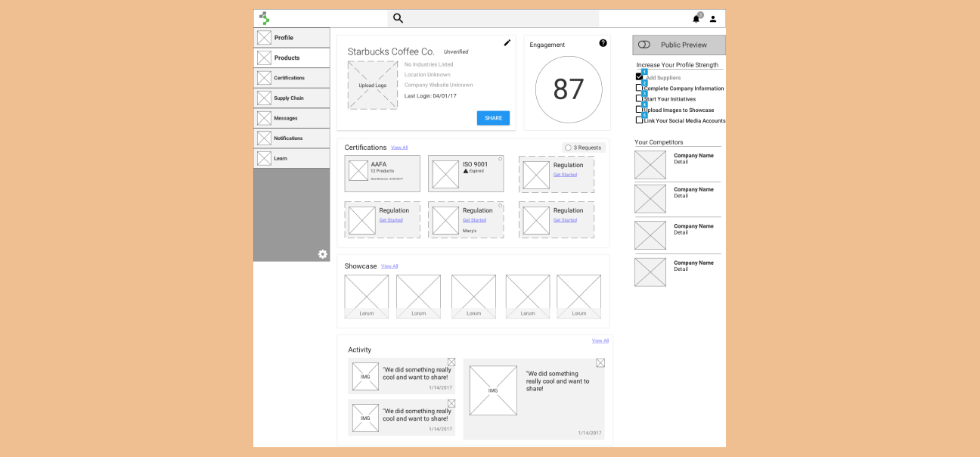Go to Profile in the sidebar

pos(292,38)
